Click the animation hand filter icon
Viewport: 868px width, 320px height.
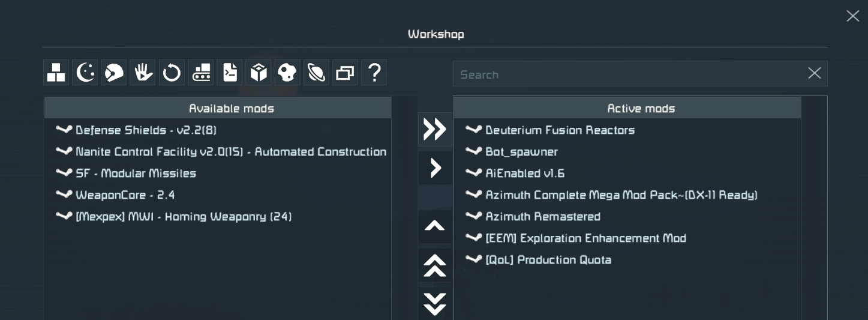(143, 73)
